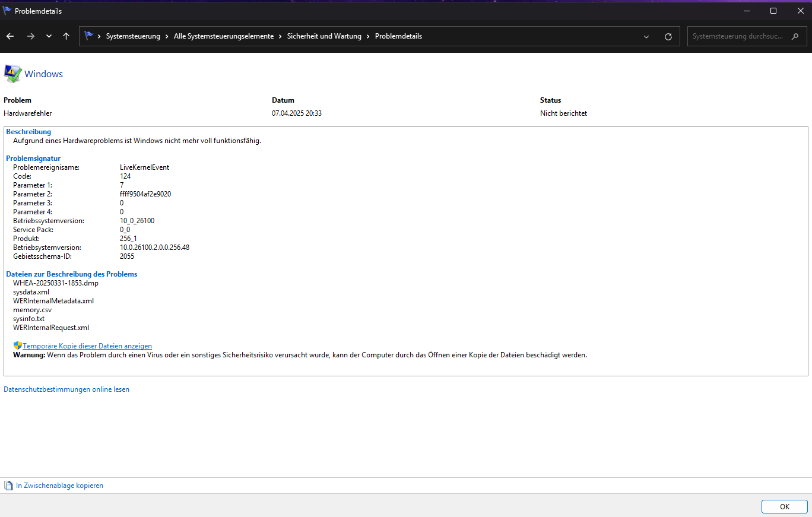Click the Produkt value 256_1
The width and height of the screenshot is (812, 517).
128,239
